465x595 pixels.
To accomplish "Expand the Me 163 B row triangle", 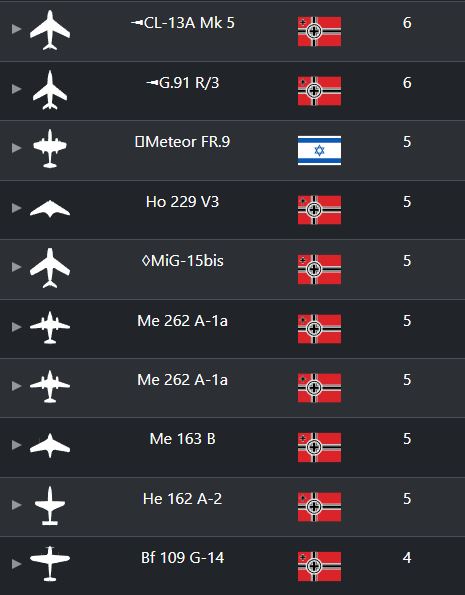I will (x=16, y=445).
